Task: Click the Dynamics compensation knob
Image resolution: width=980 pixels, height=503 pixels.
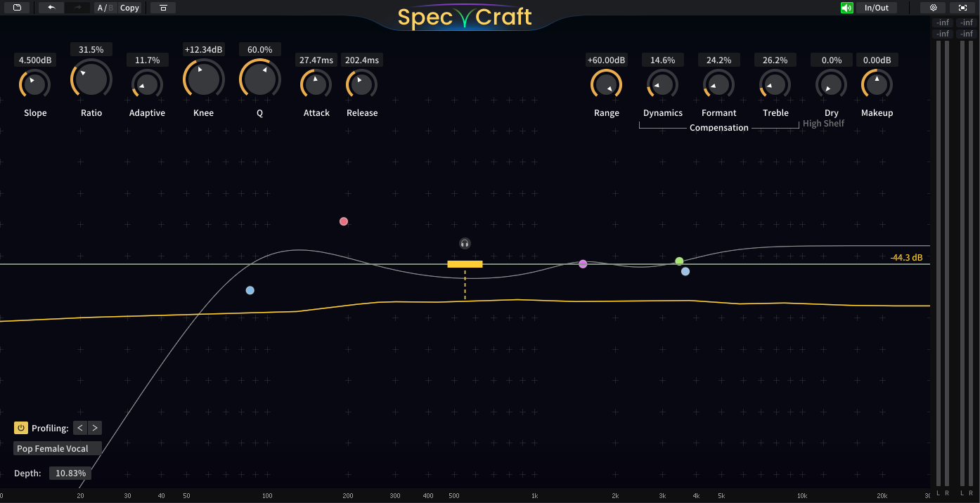Action: pos(662,85)
